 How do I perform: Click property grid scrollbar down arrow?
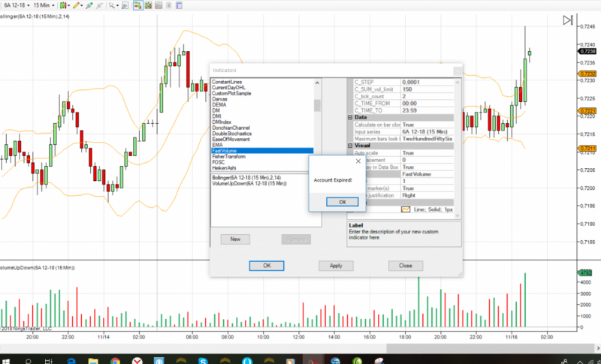click(458, 215)
